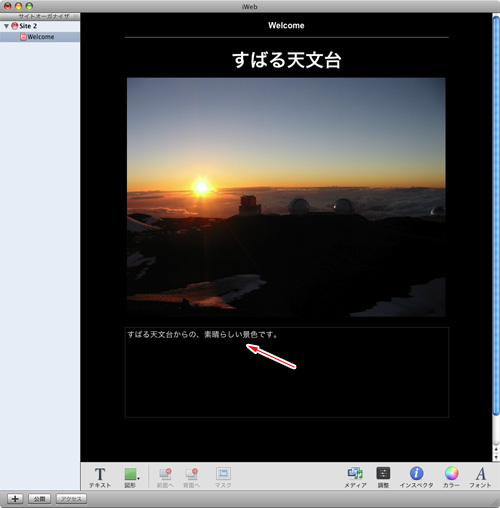
Task: Minimize the iWeb window
Action: (x=19, y=6)
